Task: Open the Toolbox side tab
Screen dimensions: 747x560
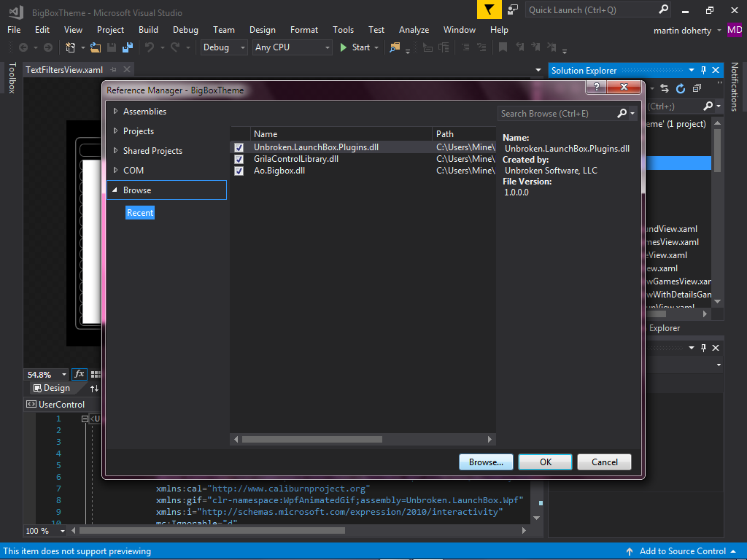Action: (x=12, y=77)
